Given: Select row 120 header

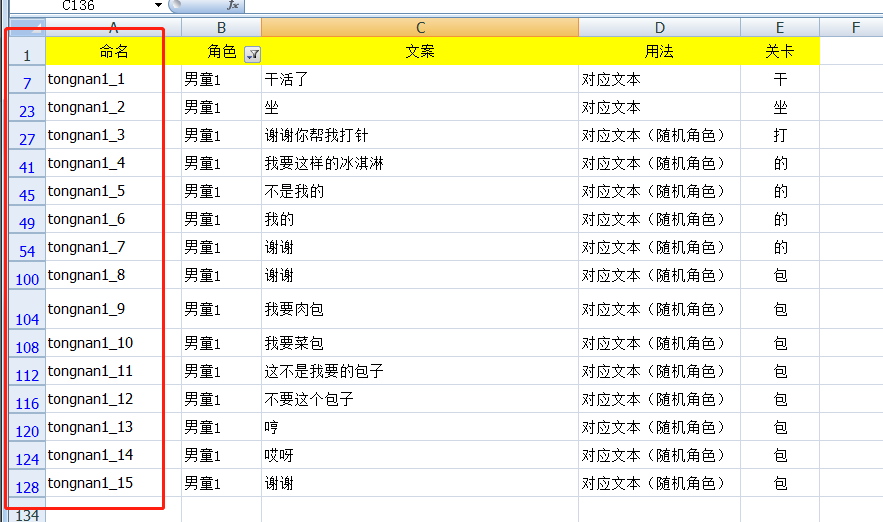Looking at the screenshot, I should point(27,427).
